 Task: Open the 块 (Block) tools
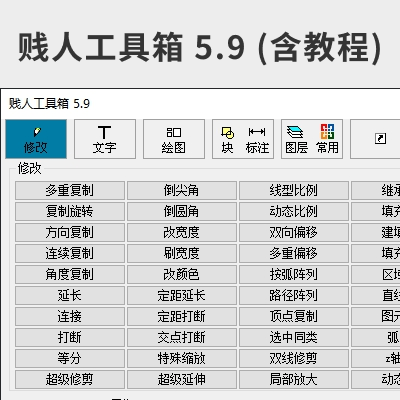pyautogui.click(x=227, y=139)
